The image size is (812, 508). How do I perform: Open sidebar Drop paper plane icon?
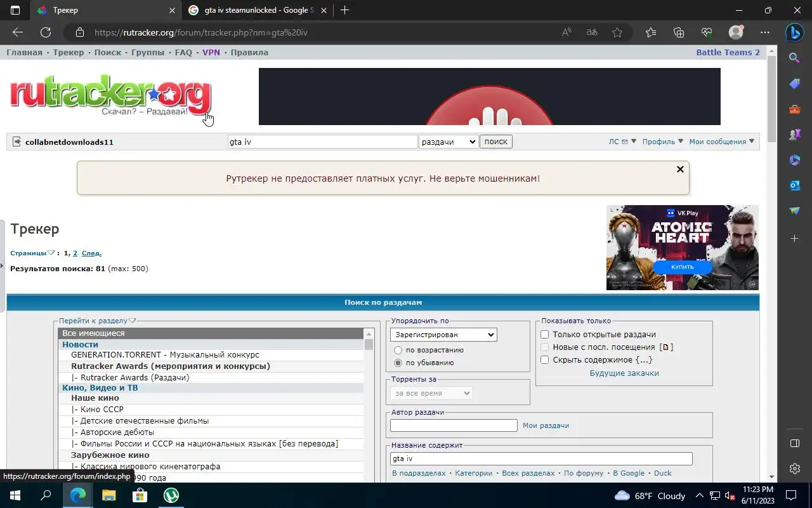point(794,211)
